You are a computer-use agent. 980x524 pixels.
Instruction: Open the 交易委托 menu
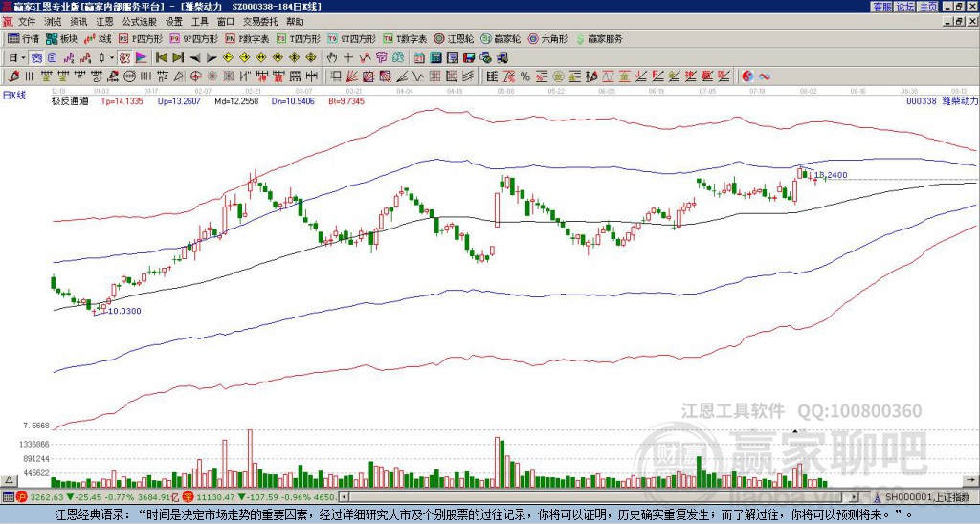[260, 22]
